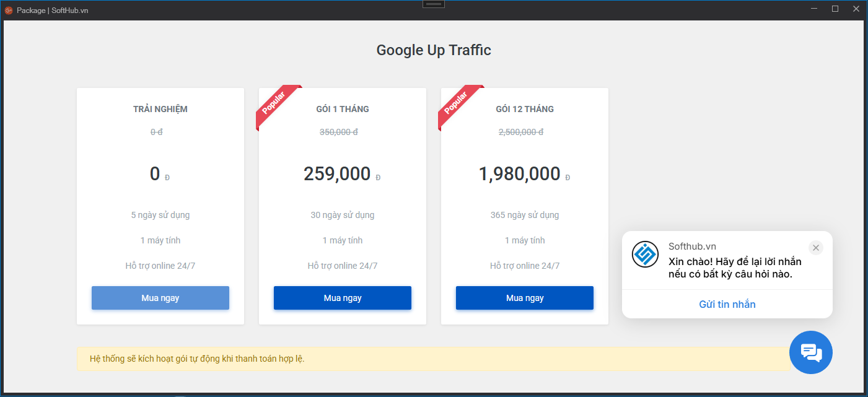The width and height of the screenshot is (868, 397).
Task: Buy the Gói 1 Tháng package
Action: pos(343,298)
